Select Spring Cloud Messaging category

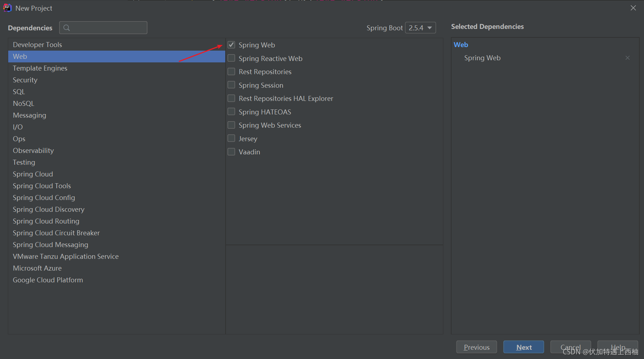117,245
